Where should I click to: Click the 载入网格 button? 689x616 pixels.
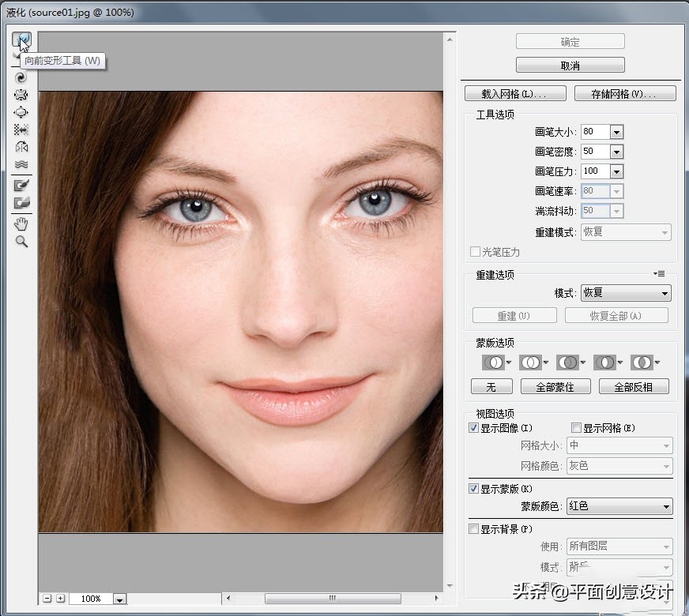pos(515,94)
